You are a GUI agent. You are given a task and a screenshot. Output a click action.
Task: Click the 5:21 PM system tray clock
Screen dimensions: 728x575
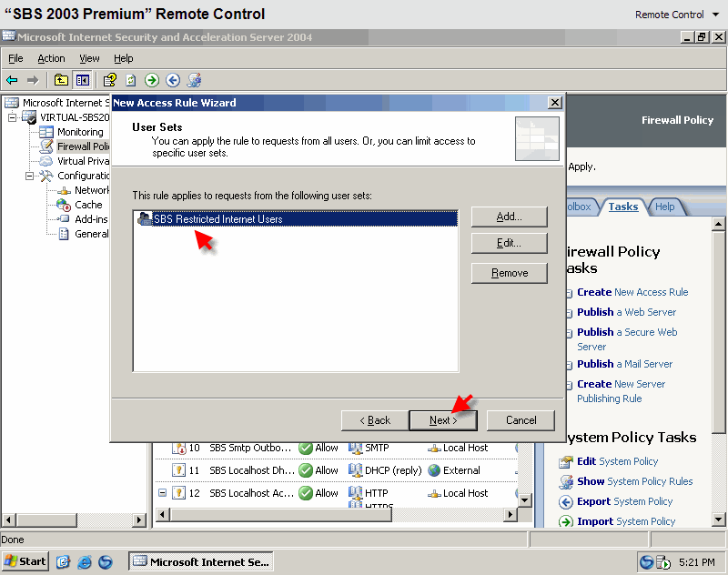tap(696, 562)
